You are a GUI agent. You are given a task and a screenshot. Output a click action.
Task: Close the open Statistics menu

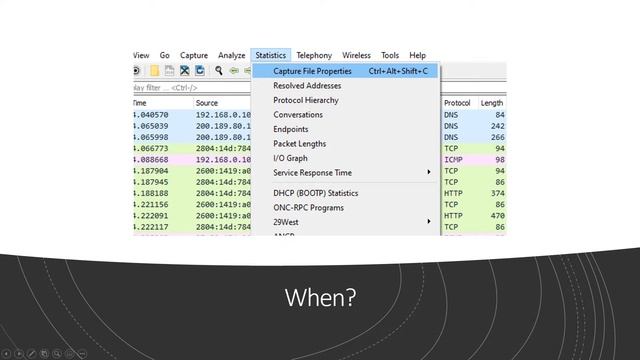271,55
